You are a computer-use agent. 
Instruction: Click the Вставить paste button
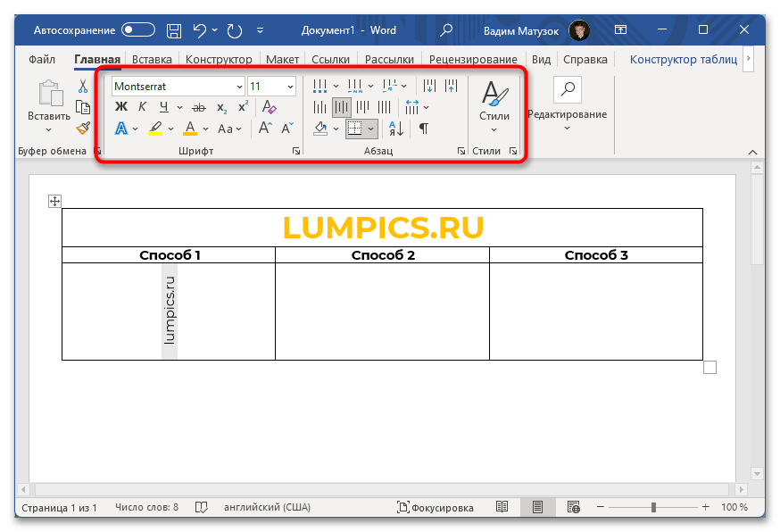[x=48, y=103]
